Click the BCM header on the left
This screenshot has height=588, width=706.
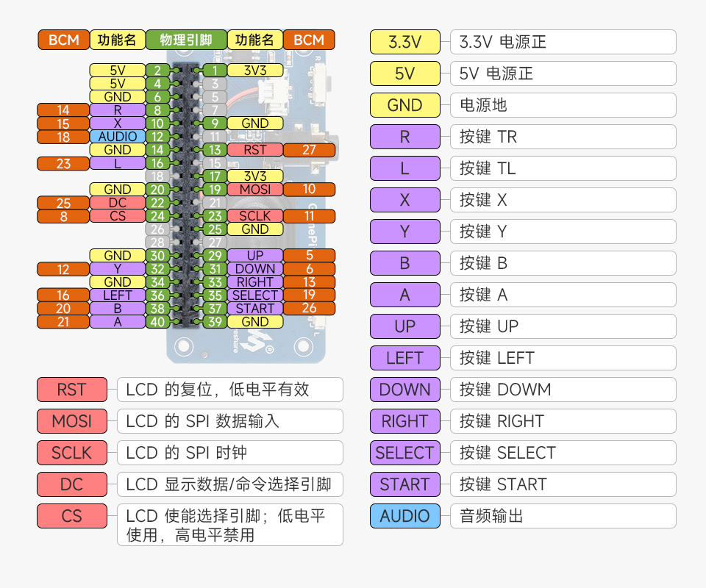63,40
